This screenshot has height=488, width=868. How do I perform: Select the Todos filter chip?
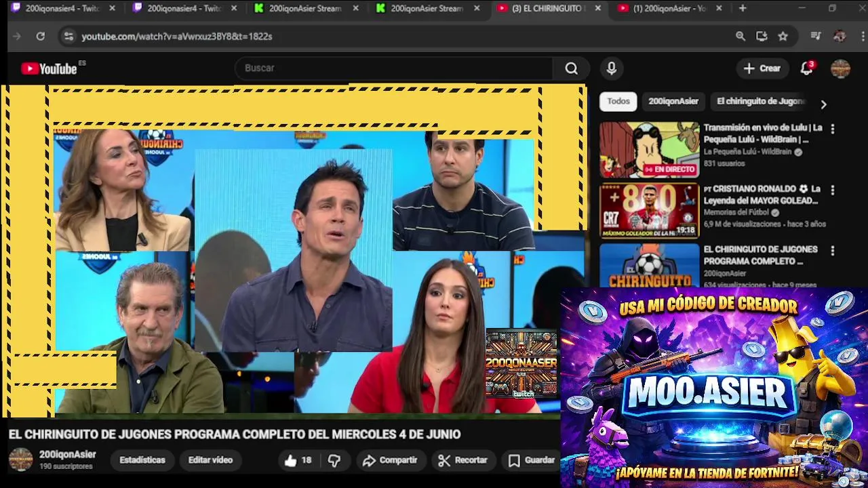pyautogui.click(x=618, y=101)
